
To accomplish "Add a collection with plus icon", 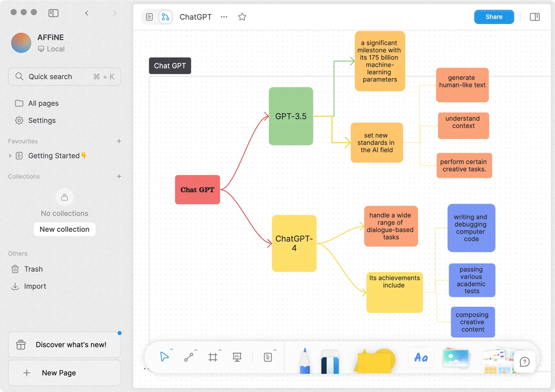I will tap(119, 176).
